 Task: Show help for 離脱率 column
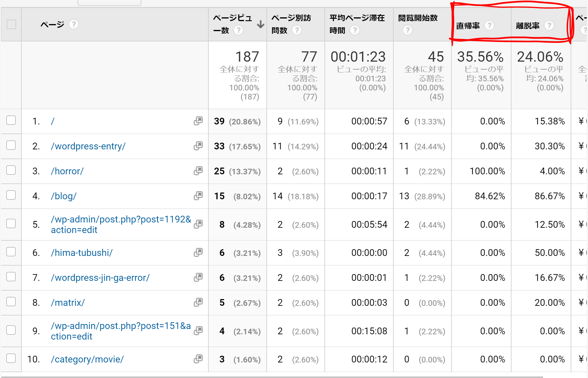point(549,26)
